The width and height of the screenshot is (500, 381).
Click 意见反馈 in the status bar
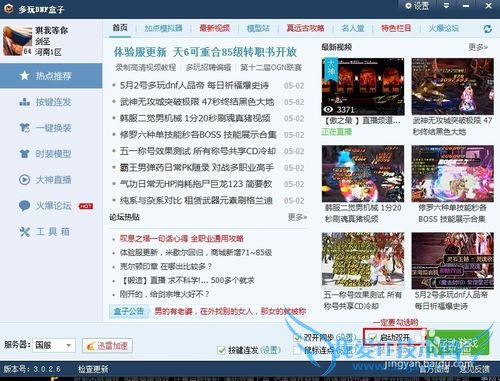click(x=475, y=369)
